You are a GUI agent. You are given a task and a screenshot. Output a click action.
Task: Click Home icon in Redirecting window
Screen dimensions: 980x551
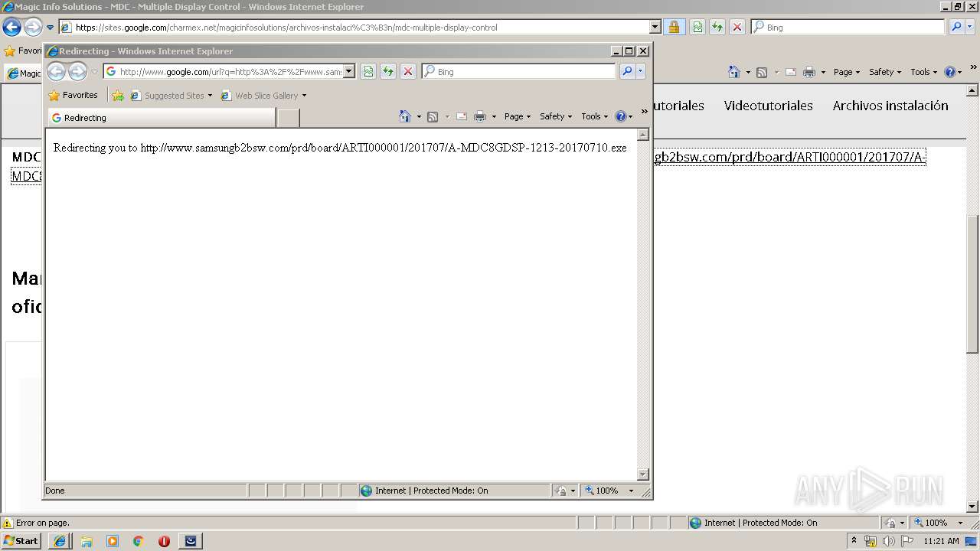click(406, 116)
